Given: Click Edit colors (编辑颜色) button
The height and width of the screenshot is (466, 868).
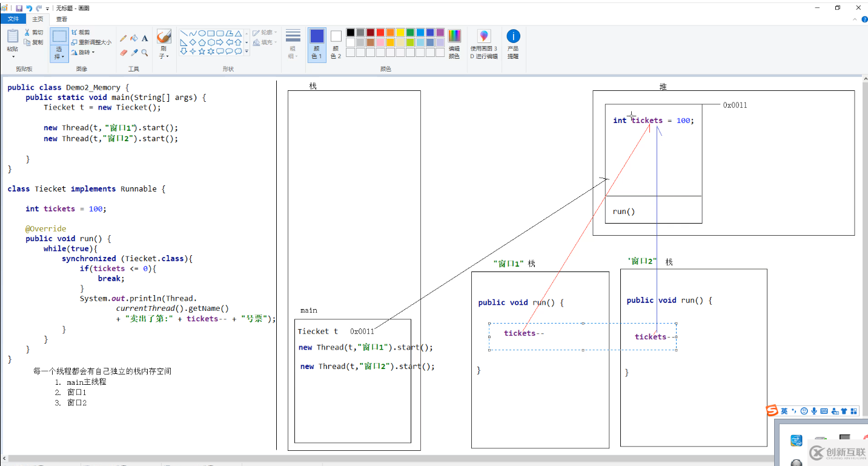Looking at the screenshot, I should coord(454,44).
